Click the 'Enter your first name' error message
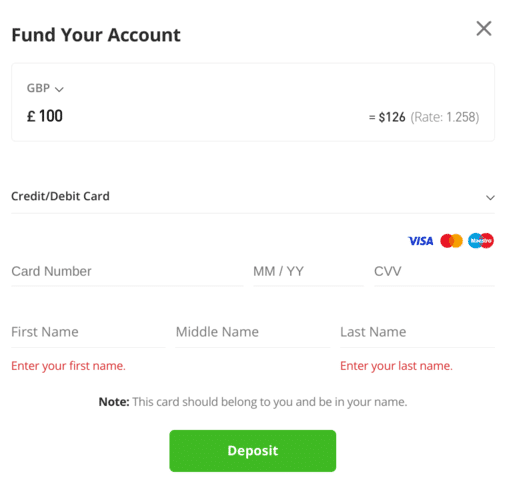509x480 pixels. point(68,366)
